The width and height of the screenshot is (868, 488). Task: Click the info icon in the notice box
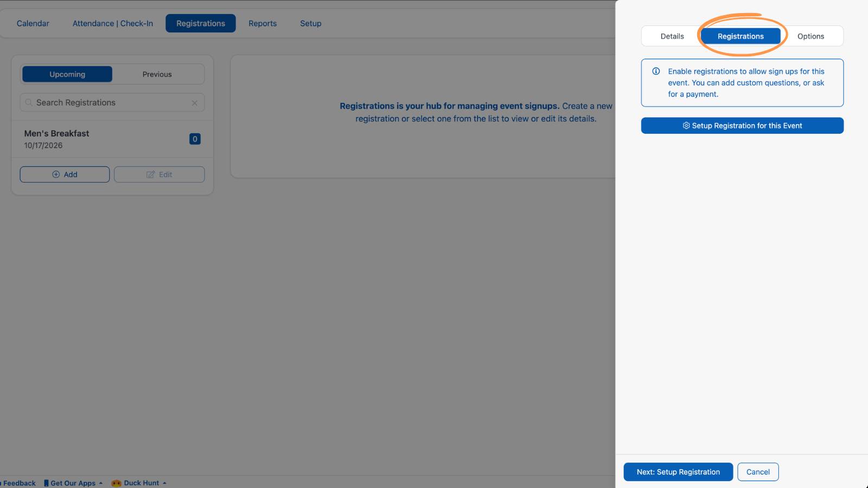click(x=656, y=71)
